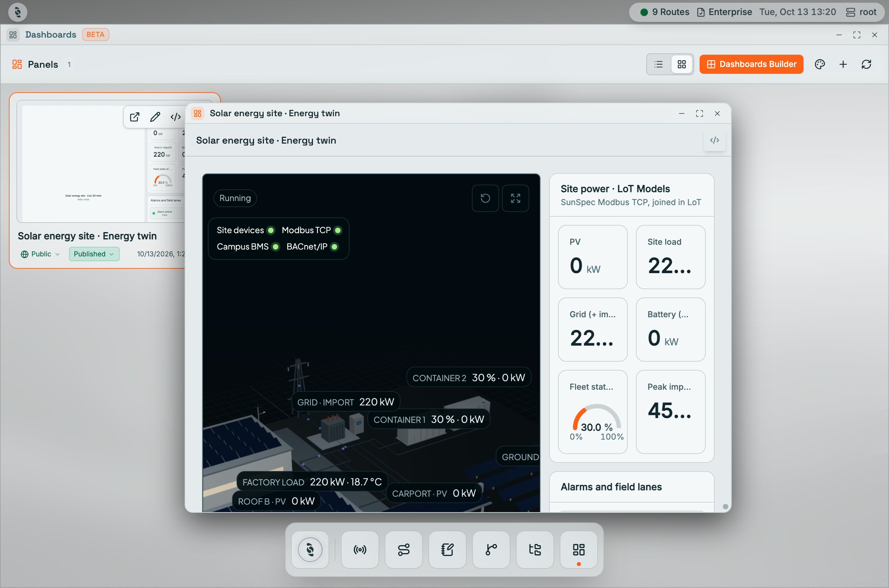Expand the 3D twin to fullscreen
The width and height of the screenshot is (889, 588).
pyautogui.click(x=515, y=198)
